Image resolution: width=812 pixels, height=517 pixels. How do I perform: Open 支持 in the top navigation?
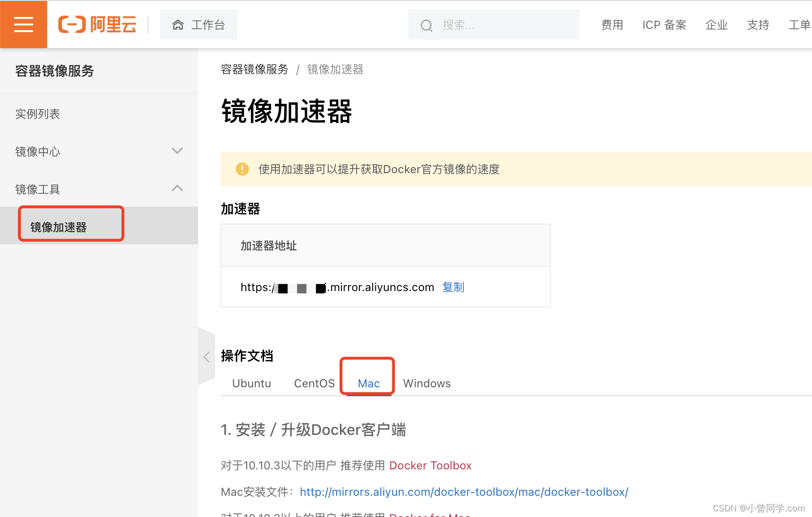point(758,25)
